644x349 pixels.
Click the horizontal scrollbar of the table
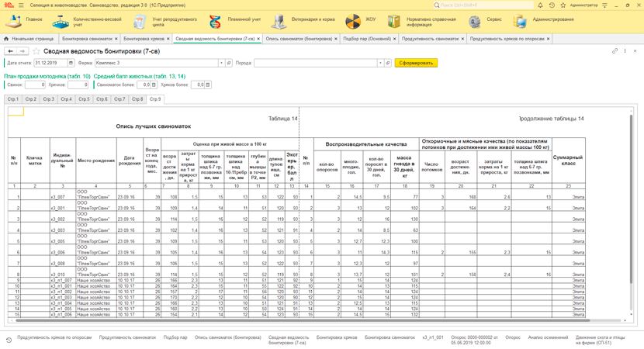point(303,320)
